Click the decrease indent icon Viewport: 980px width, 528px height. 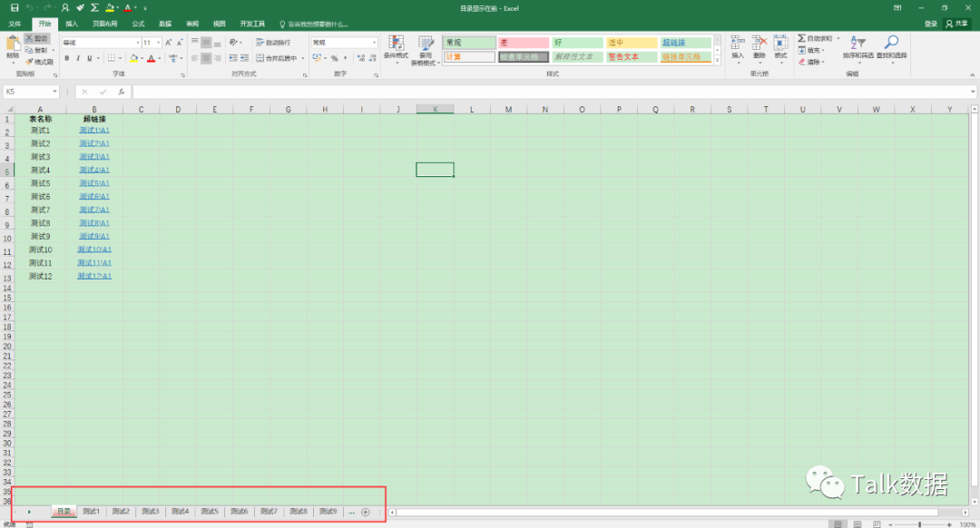click(x=233, y=58)
